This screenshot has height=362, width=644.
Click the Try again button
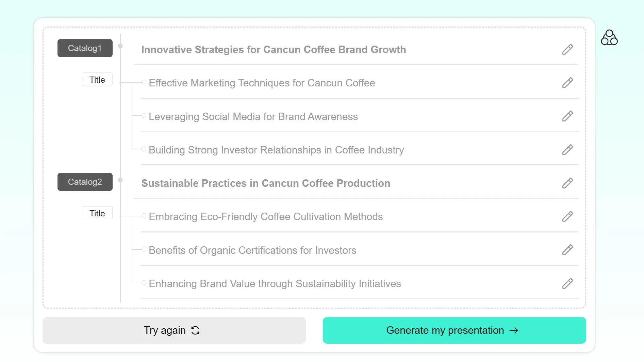coord(174,330)
